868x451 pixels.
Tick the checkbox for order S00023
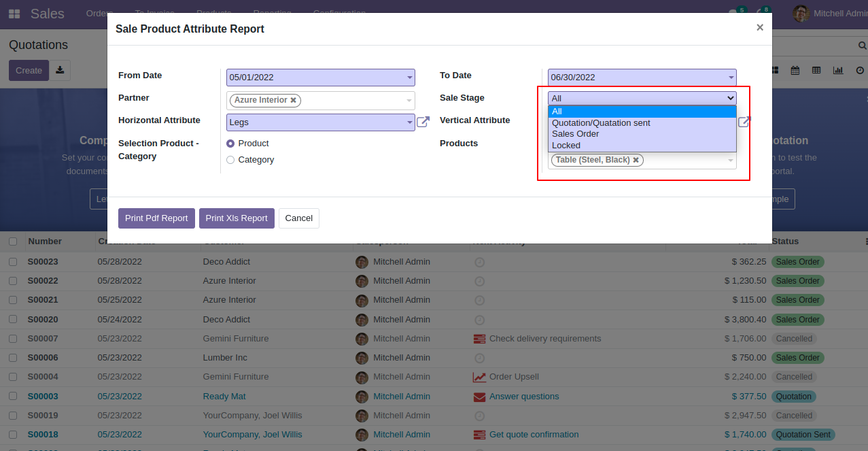[13, 262]
